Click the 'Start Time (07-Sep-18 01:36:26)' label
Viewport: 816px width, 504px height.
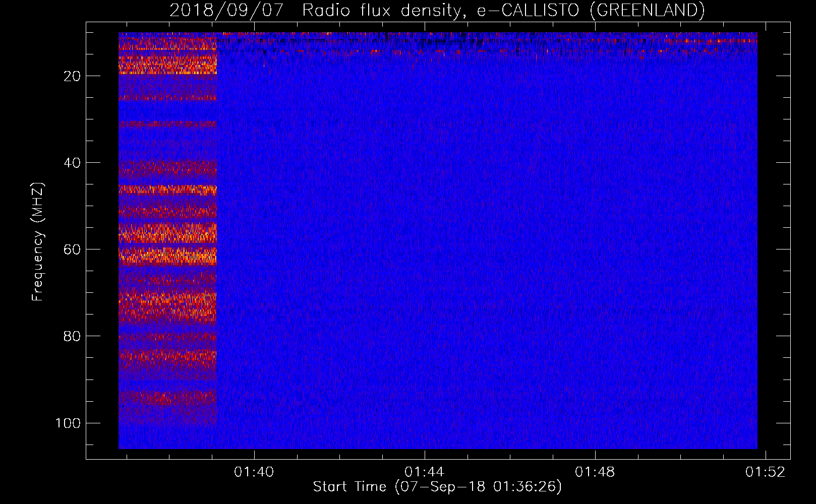[437, 487]
